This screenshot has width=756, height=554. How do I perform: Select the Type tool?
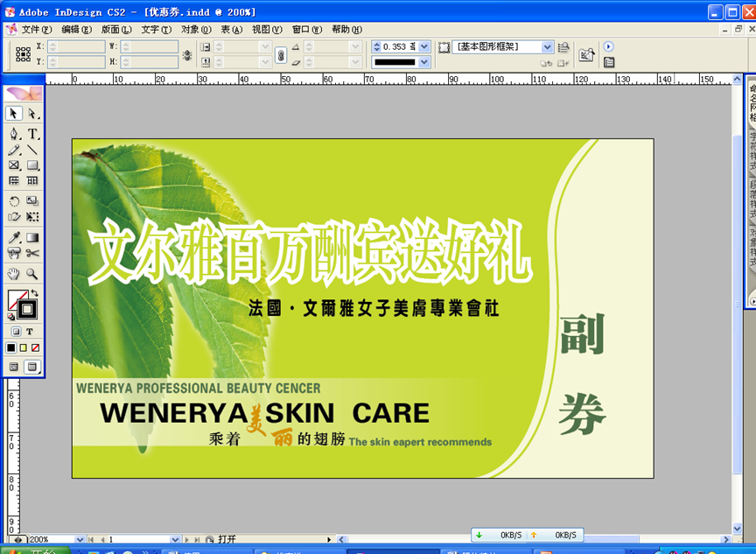coord(32,134)
